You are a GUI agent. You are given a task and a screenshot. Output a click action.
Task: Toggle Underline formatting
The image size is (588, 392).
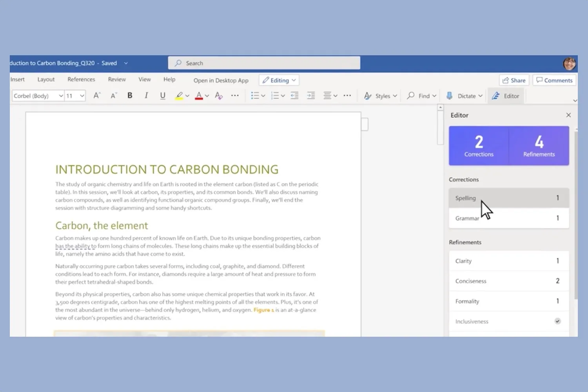(163, 96)
